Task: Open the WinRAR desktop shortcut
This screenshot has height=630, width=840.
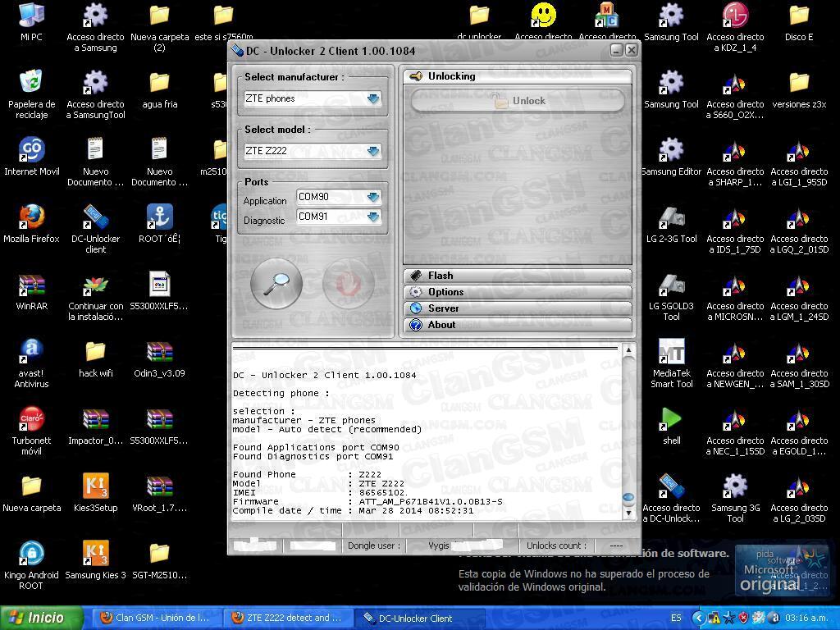Action: [31, 291]
